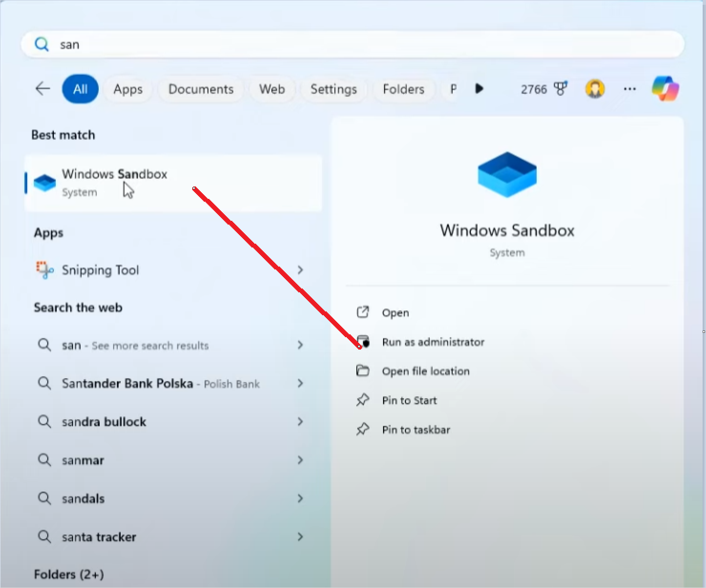Choose Run as administrator
The width and height of the screenshot is (706, 588).
click(433, 342)
